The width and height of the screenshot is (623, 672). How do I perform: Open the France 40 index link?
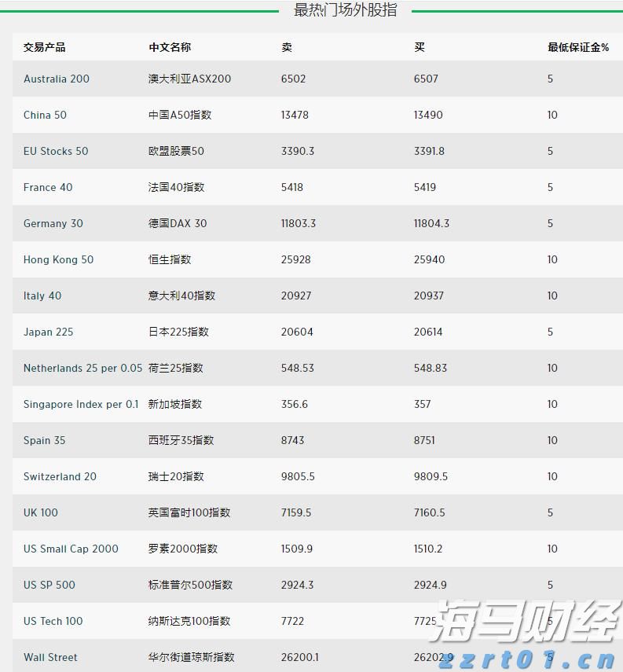[48, 187]
